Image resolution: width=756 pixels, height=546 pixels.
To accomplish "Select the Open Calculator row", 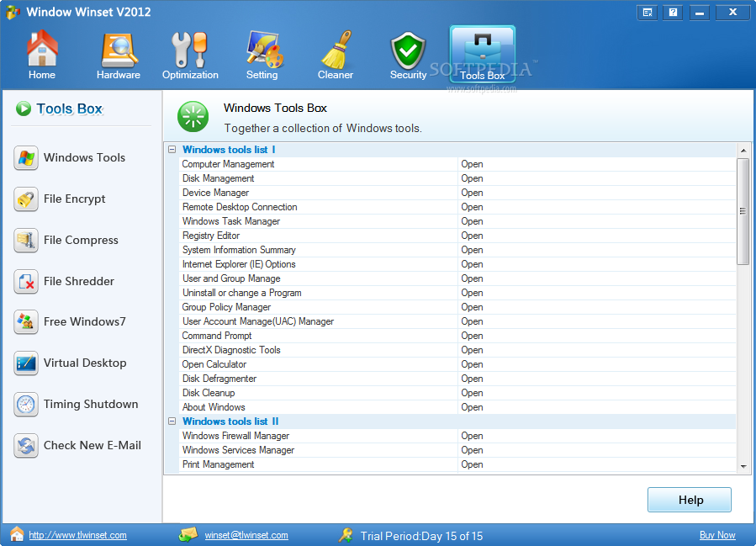I will [457, 364].
